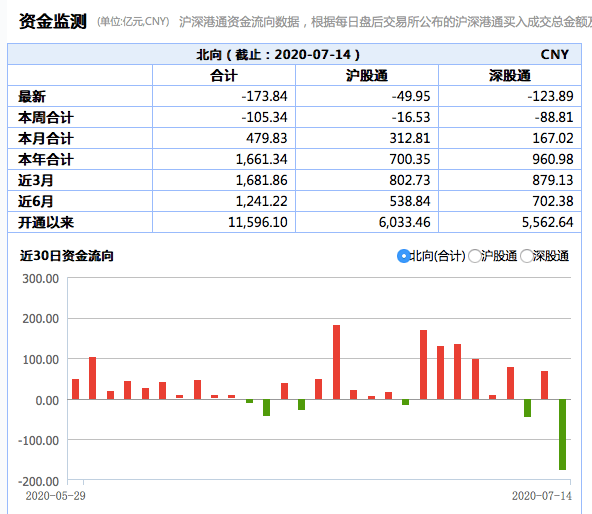592x514 pixels.
Task: Click the 312.81 cell value
Action: click(x=410, y=138)
